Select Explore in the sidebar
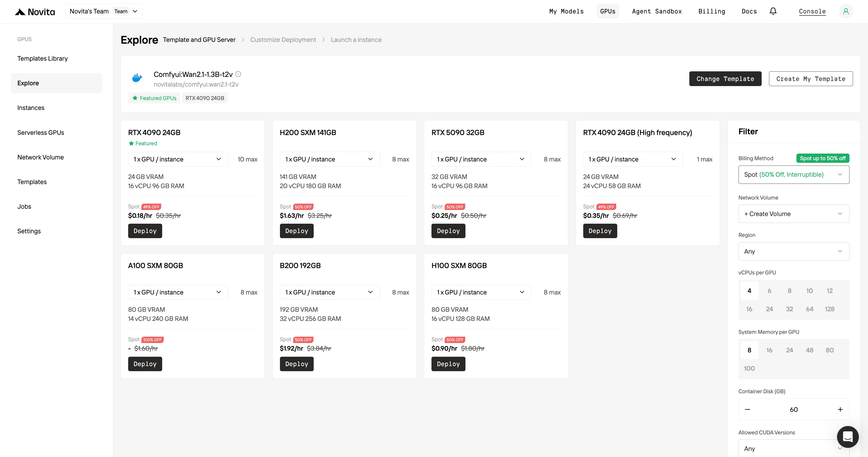The width and height of the screenshot is (868, 457). 56,83
